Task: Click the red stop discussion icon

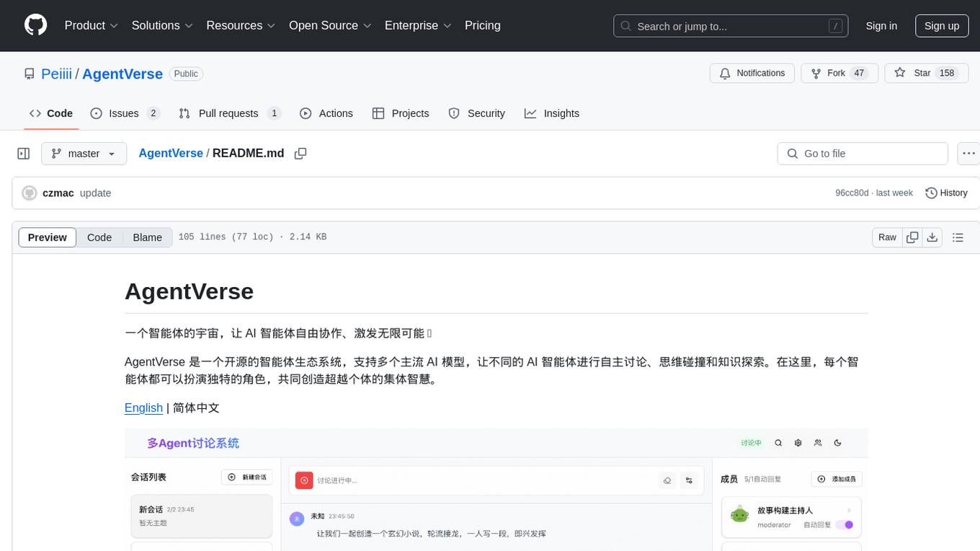Action: [304, 480]
